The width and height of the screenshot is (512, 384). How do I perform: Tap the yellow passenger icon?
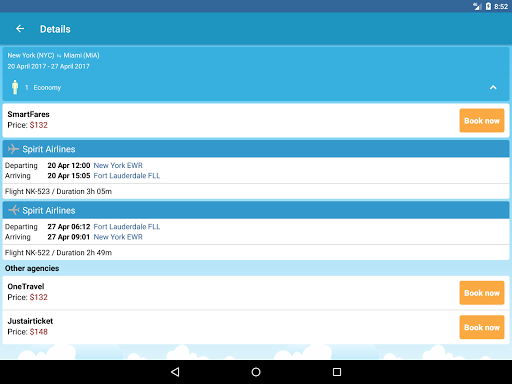15,87
